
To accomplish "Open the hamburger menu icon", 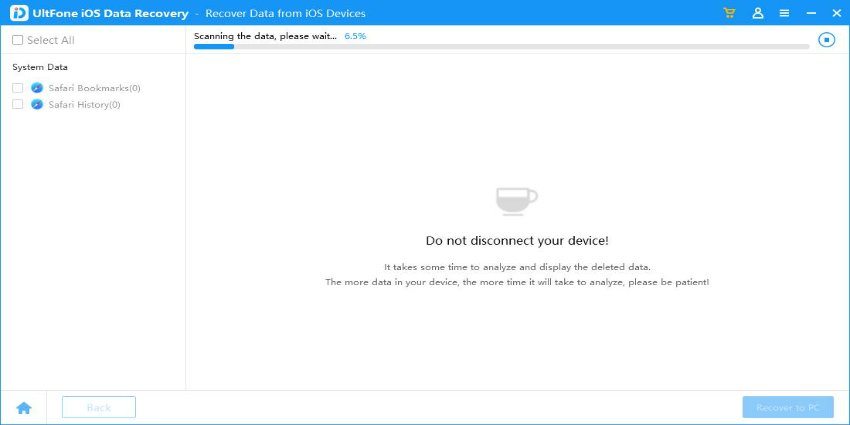I will click(x=784, y=13).
